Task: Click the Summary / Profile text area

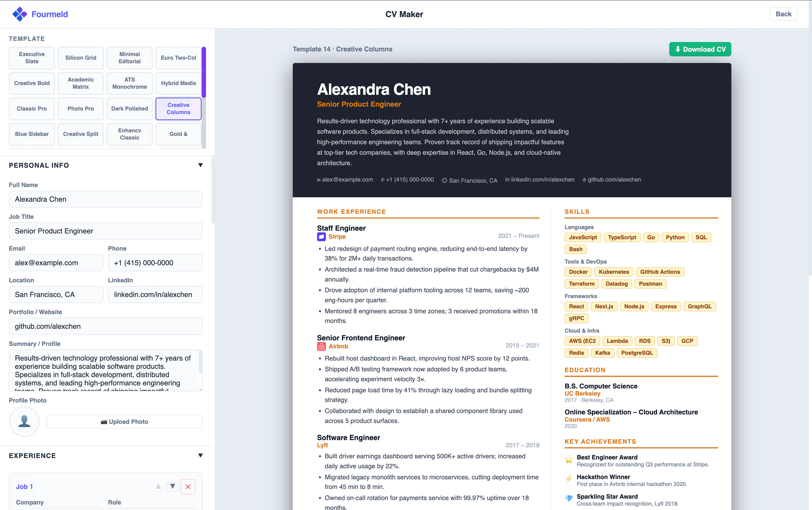Action: [x=106, y=370]
